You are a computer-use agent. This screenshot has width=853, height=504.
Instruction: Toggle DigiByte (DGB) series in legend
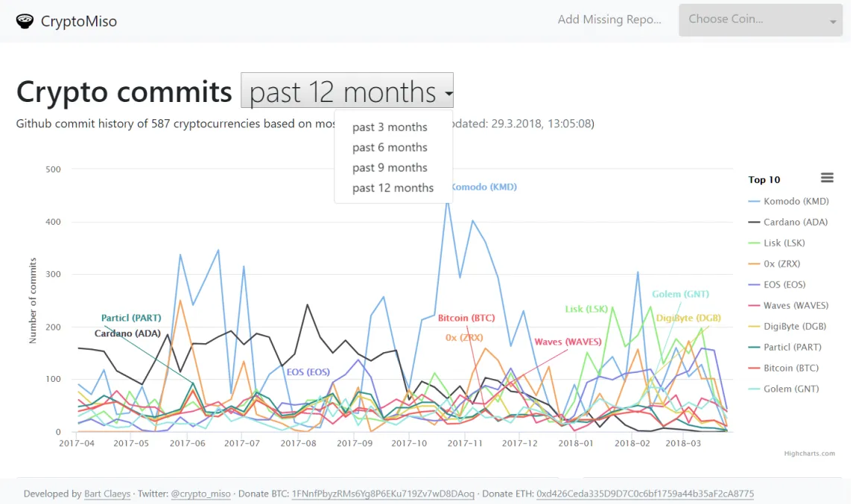click(x=787, y=326)
